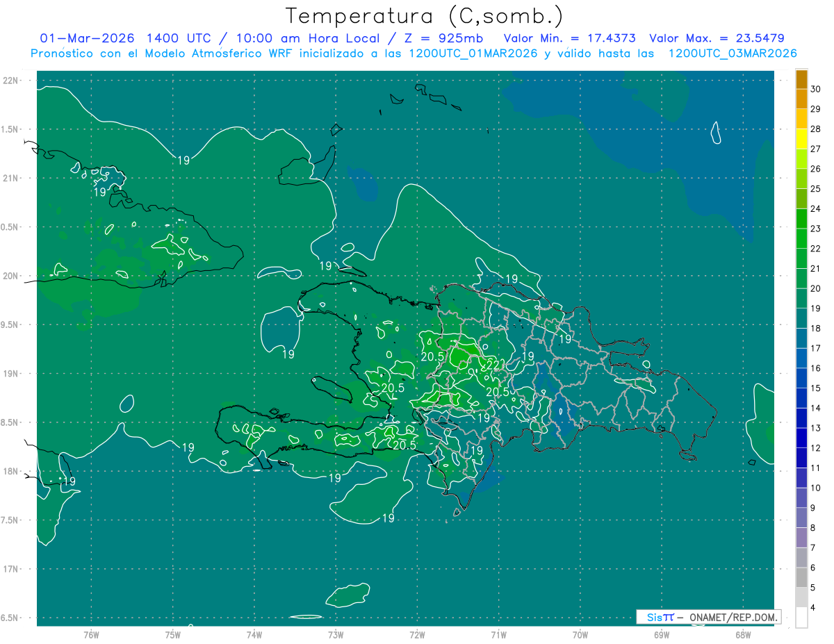Screen dimensions: 834x644
Task: Click the teal legend swatch between 18 and 19
Action: (801, 318)
